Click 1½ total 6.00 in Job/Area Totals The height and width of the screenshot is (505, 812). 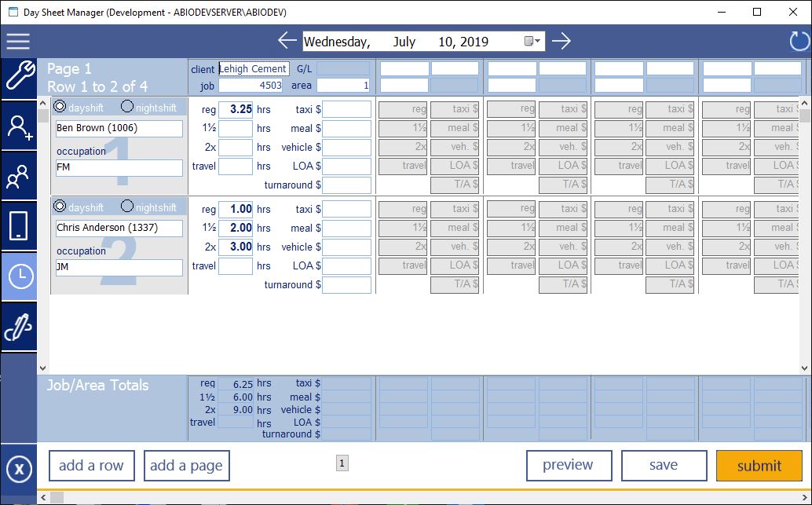(x=236, y=397)
